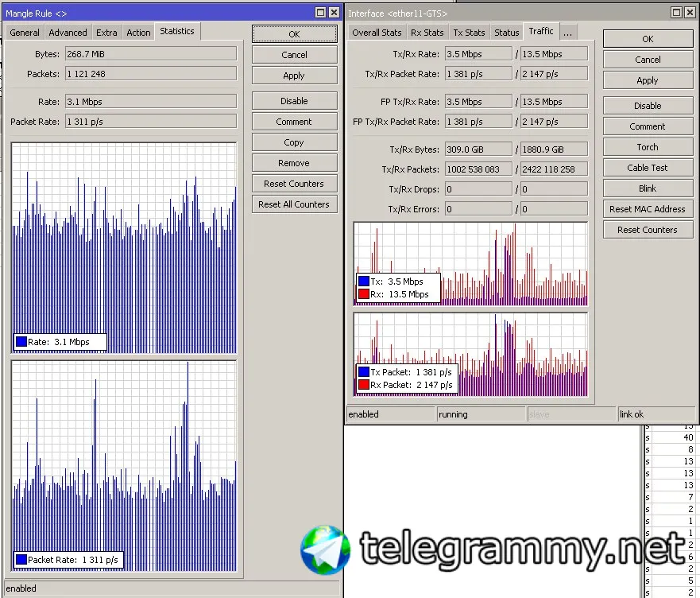
Task: Close the Mangle Rule window
Action: (x=334, y=13)
